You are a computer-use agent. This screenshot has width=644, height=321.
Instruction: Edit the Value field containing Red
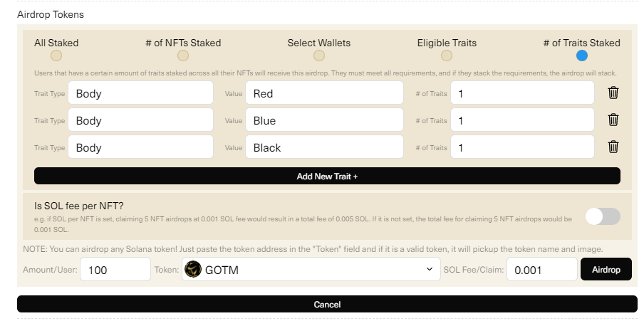(324, 93)
